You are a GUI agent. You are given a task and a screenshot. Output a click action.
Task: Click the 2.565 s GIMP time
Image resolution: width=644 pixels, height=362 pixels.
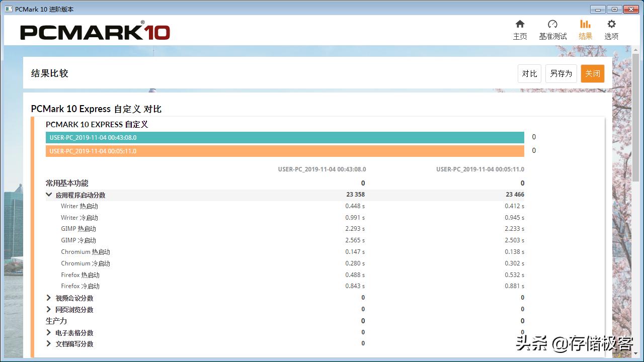pos(355,240)
